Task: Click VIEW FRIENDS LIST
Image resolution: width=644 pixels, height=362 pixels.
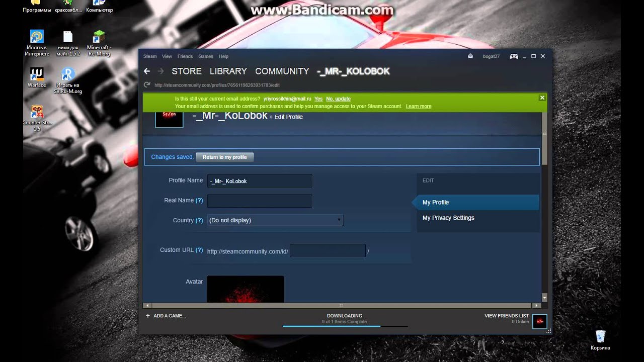Action: click(507, 316)
